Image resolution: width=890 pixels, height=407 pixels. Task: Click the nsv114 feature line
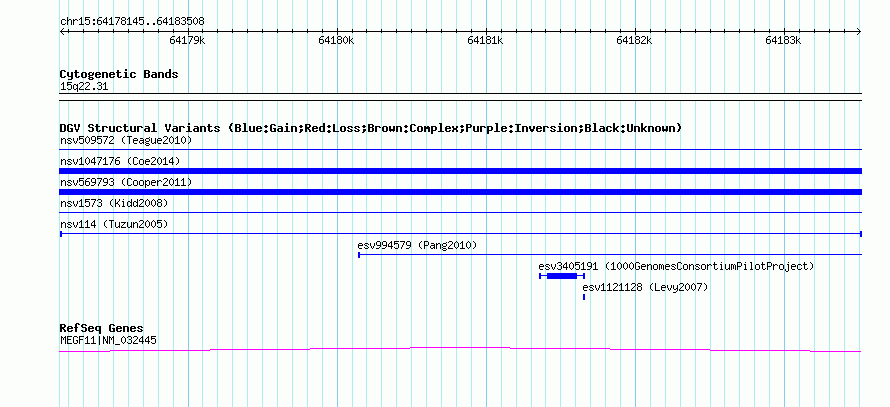pyautogui.click(x=460, y=234)
